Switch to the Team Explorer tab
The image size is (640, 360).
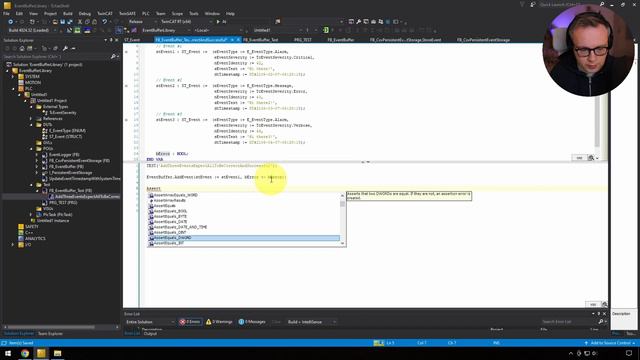tap(50, 333)
